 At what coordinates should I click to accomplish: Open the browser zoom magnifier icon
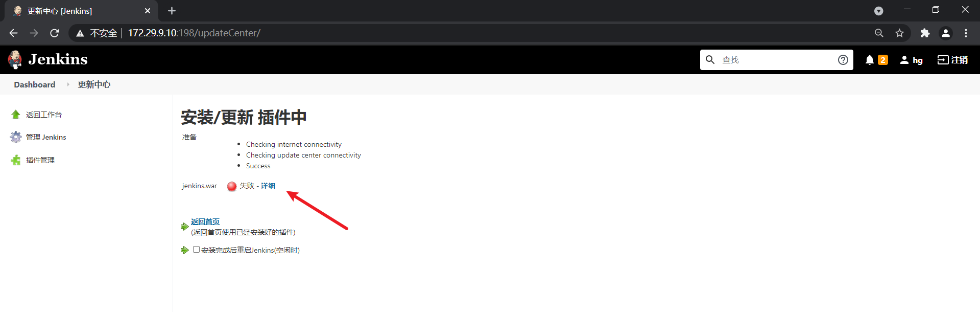[x=879, y=33]
